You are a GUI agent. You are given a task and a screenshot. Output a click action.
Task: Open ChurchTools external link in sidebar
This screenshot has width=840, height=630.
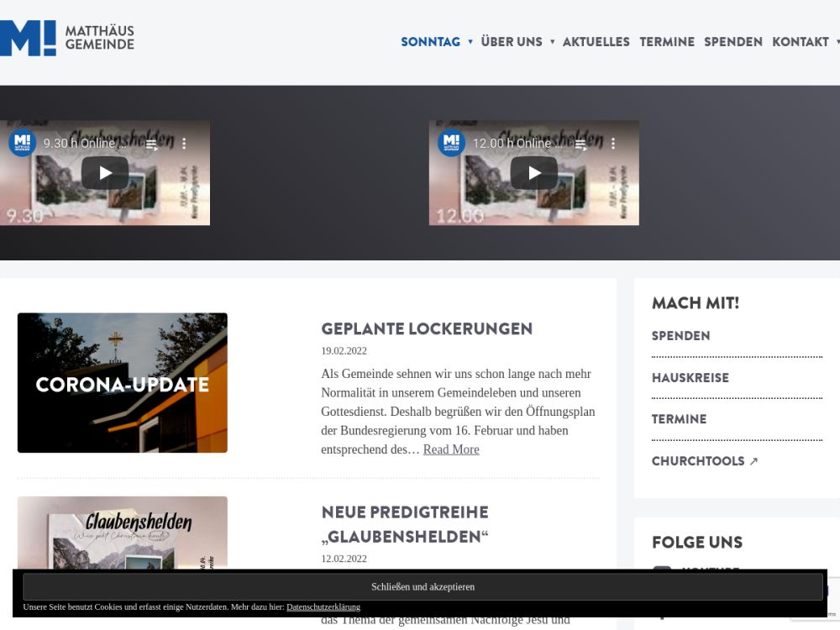704,461
